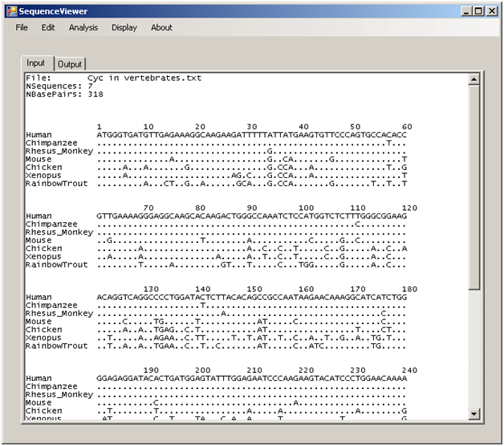Image resolution: width=504 pixels, height=446 pixels.
Task: Click the empty scrollbar track below the thumb
Action: pos(474,353)
